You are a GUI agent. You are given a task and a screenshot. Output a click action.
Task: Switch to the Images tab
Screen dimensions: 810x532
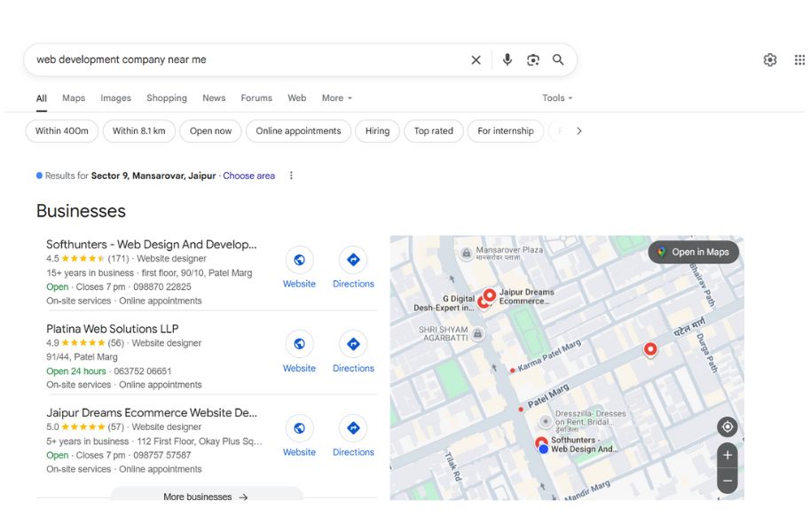click(x=115, y=98)
